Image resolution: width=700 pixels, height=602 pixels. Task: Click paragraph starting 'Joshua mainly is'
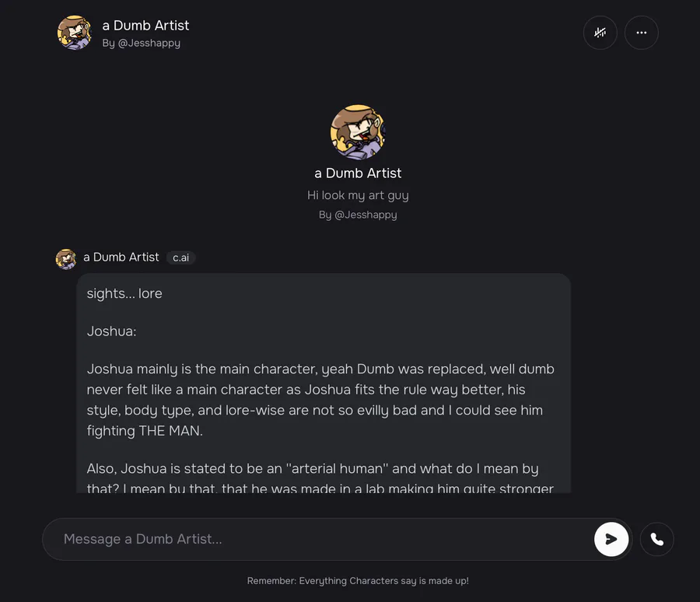[x=320, y=400]
